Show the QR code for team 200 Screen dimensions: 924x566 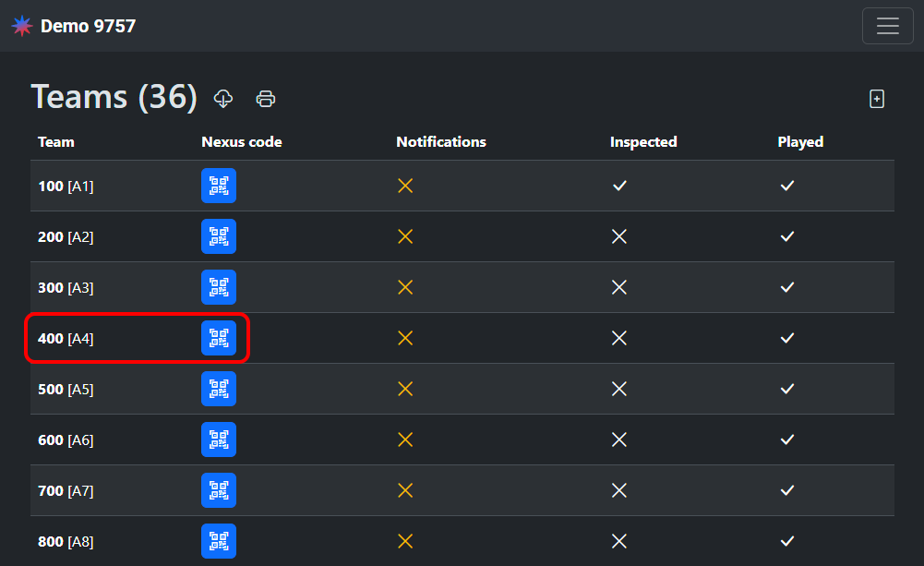point(219,236)
